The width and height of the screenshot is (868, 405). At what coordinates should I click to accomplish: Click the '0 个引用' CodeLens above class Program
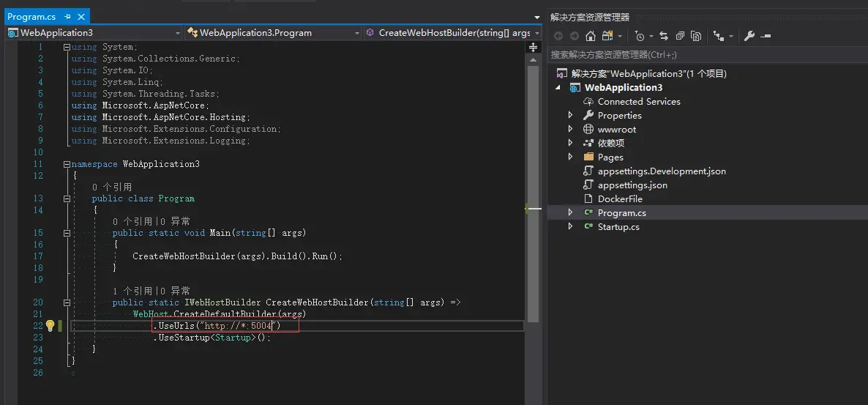point(112,187)
